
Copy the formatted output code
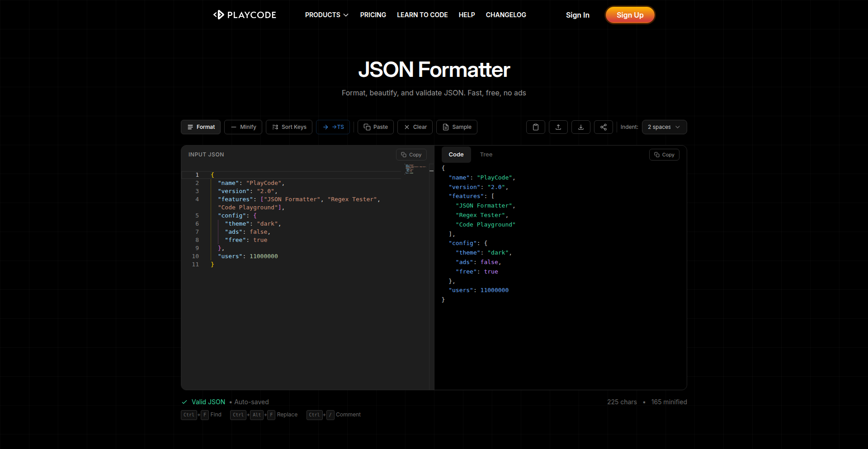click(664, 155)
